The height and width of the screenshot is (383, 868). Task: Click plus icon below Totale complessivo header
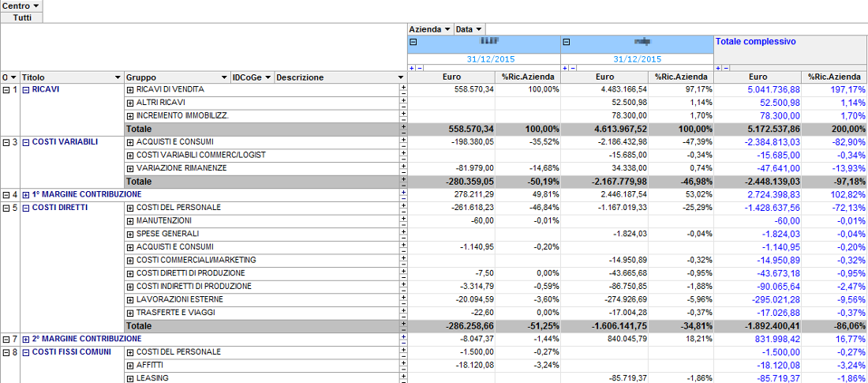pyautogui.click(x=718, y=68)
